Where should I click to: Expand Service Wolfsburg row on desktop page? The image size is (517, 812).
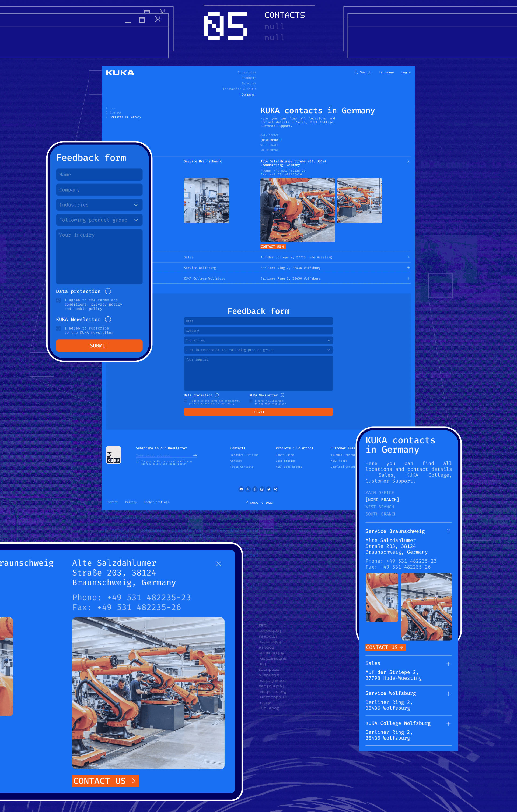point(408,268)
